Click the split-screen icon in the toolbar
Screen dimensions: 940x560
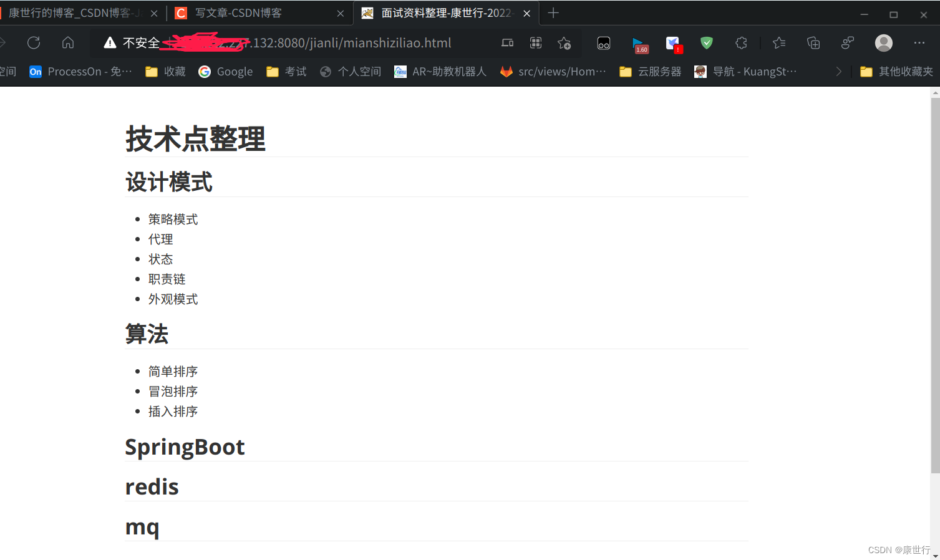(507, 42)
